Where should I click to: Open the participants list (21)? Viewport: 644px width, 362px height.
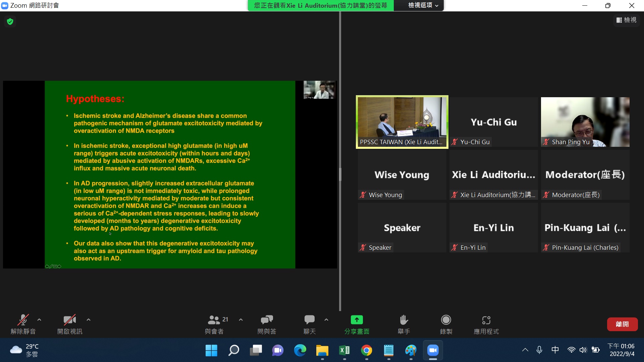tap(214, 320)
